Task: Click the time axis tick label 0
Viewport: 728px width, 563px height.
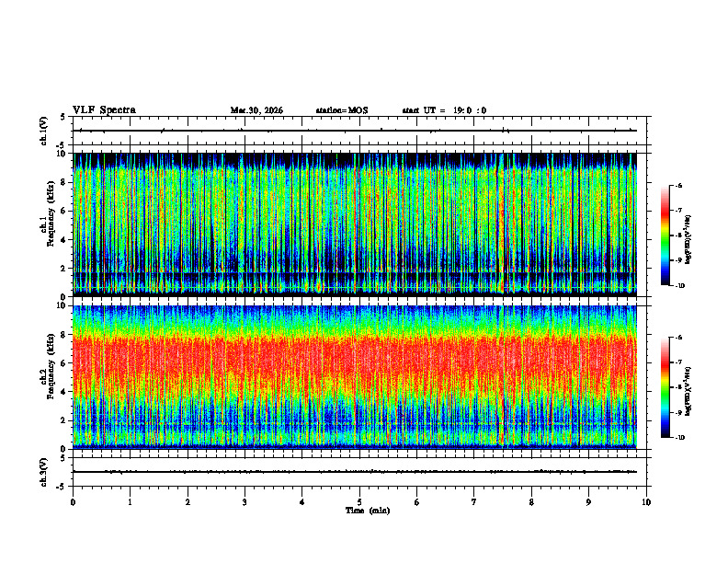Action: pyautogui.click(x=73, y=502)
